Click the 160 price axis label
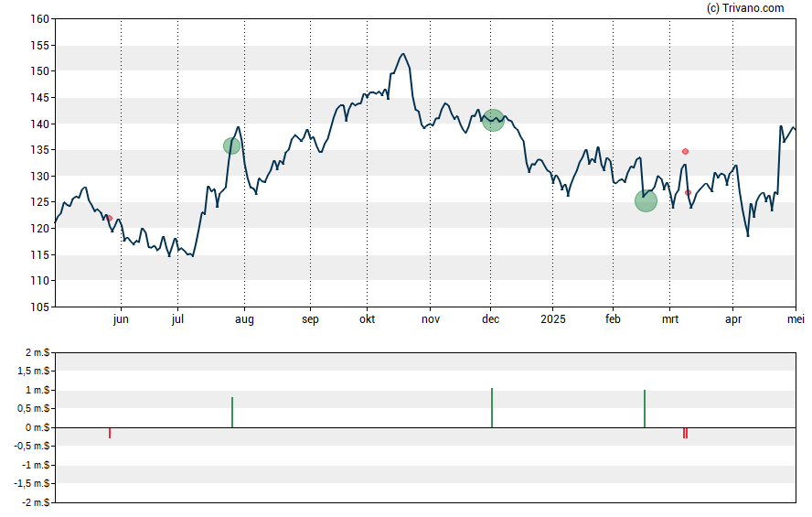The width and height of the screenshot is (812, 517). pos(39,19)
